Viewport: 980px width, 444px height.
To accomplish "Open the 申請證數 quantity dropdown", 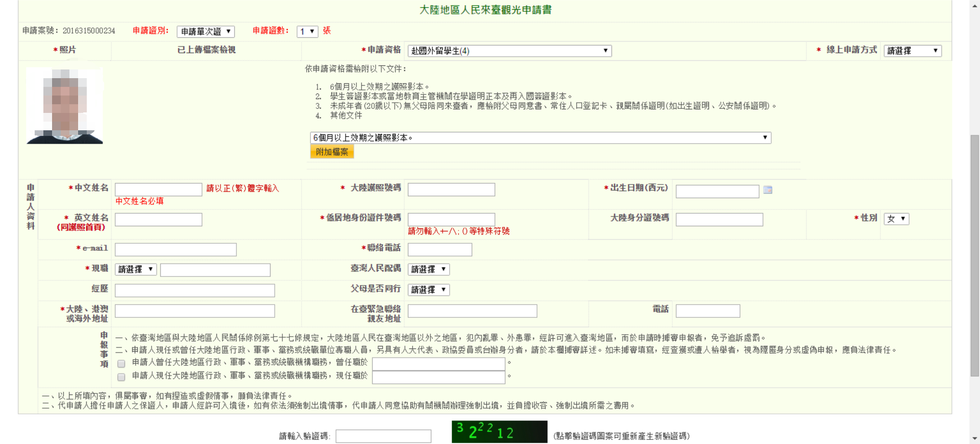I will [x=307, y=32].
